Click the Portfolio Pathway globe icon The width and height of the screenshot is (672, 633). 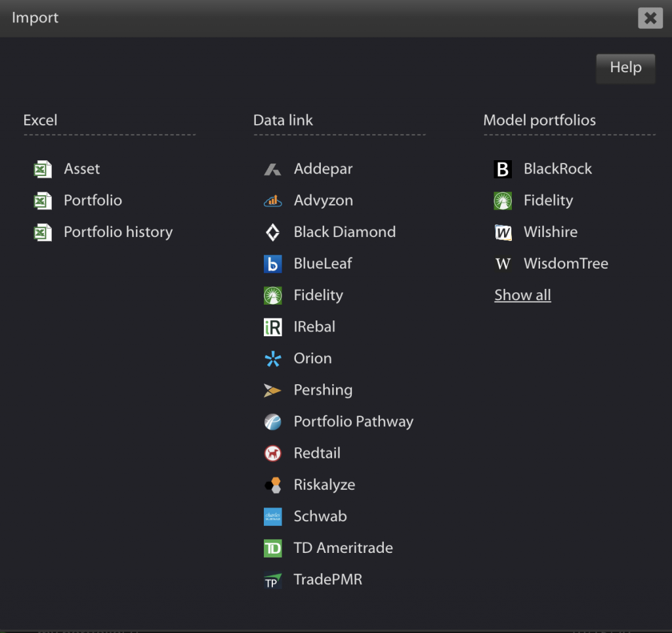[x=272, y=422]
